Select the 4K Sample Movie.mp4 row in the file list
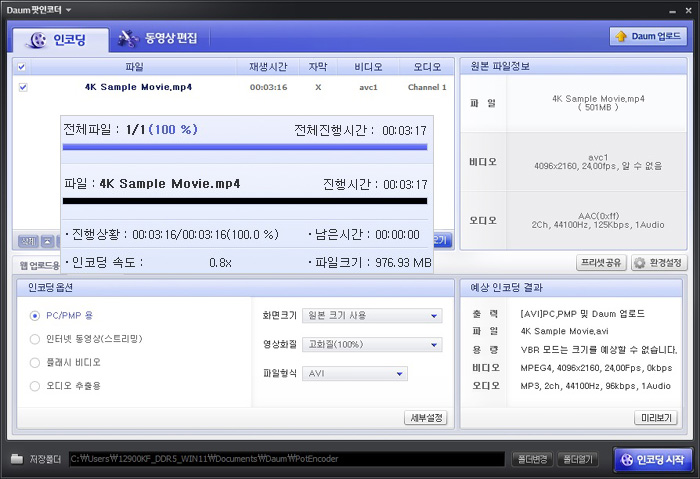The height and width of the screenshot is (479, 700). [x=233, y=87]
